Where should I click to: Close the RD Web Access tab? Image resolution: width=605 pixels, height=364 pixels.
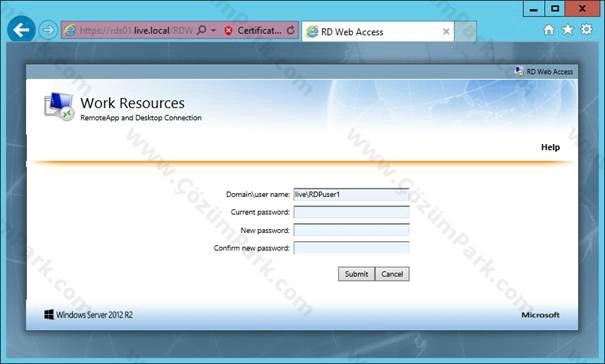446,32
